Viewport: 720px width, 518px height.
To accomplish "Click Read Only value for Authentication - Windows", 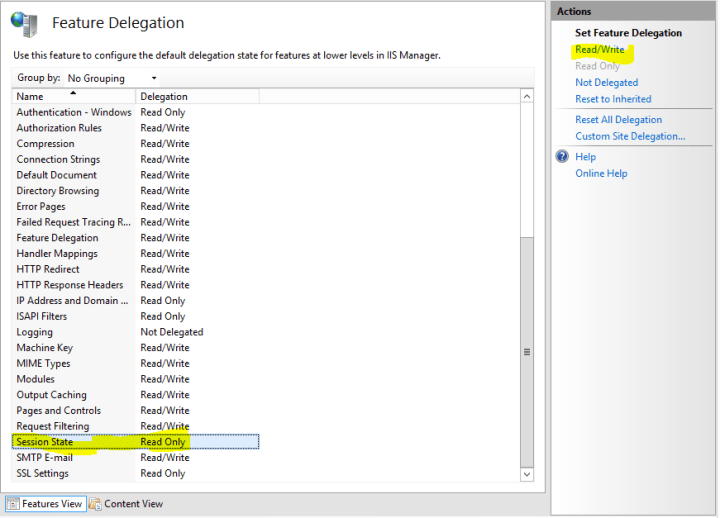I will (x=163, y=113).
